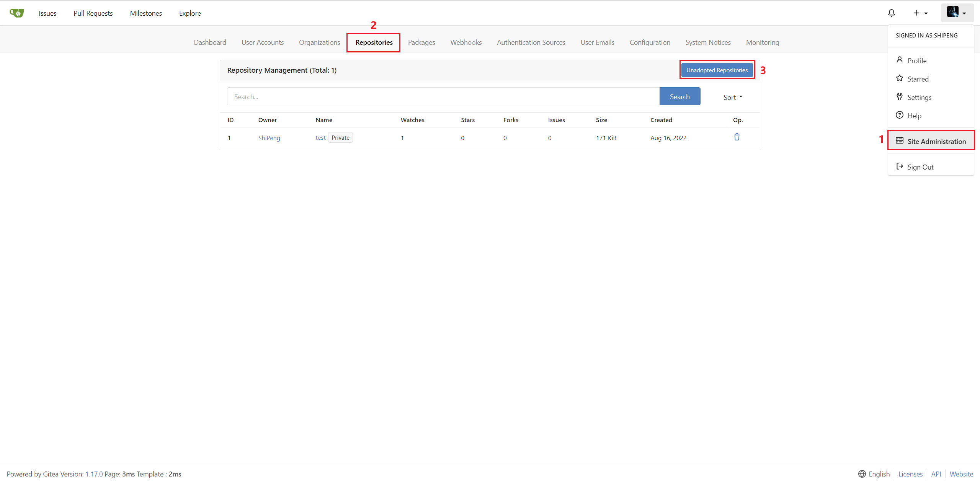The height and width of the screenshot is (483, 980).
Task: Delete the test repository with trash icon
Action: pos(737,137)
